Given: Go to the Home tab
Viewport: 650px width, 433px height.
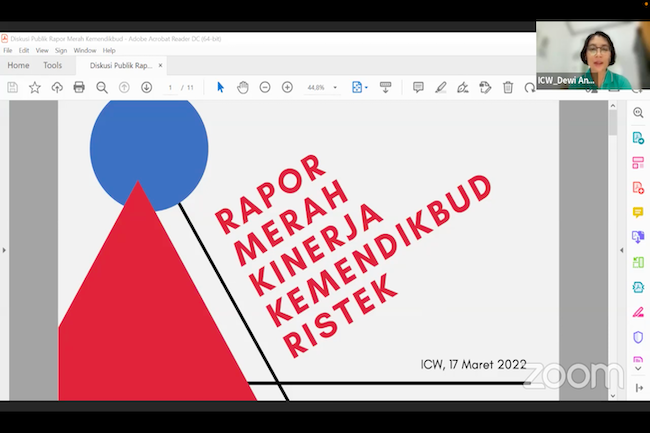Looking at the screenshot, I should point(18,65).
